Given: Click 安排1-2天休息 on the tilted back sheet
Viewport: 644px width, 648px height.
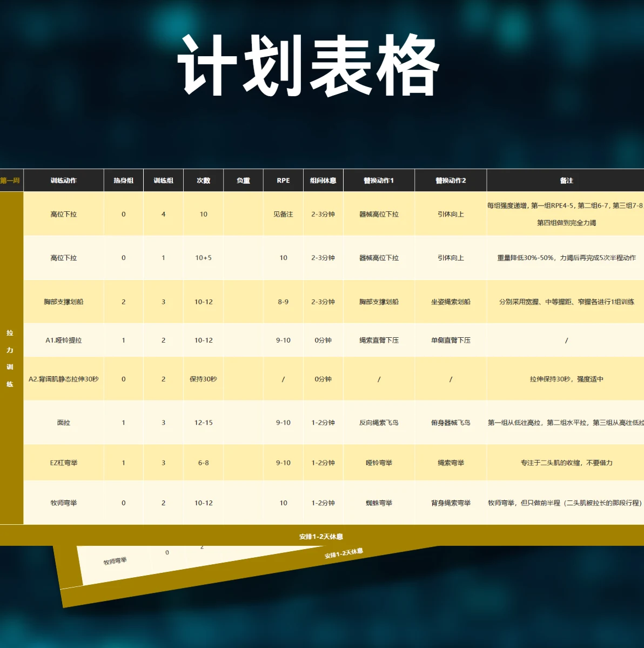Looking at the screenshot, I should tap(344, 553).
